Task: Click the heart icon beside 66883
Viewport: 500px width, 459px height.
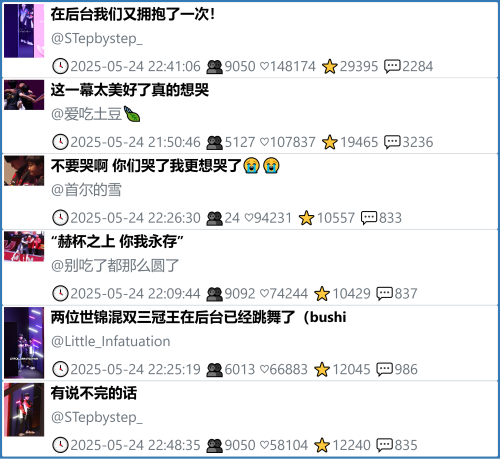Action: coord(264,369)
